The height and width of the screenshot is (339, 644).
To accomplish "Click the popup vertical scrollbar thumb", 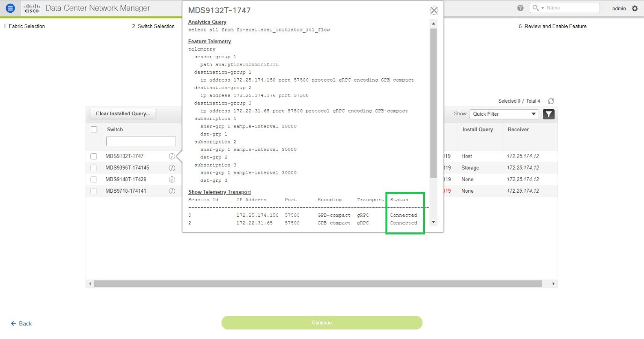I will point(433,103).
